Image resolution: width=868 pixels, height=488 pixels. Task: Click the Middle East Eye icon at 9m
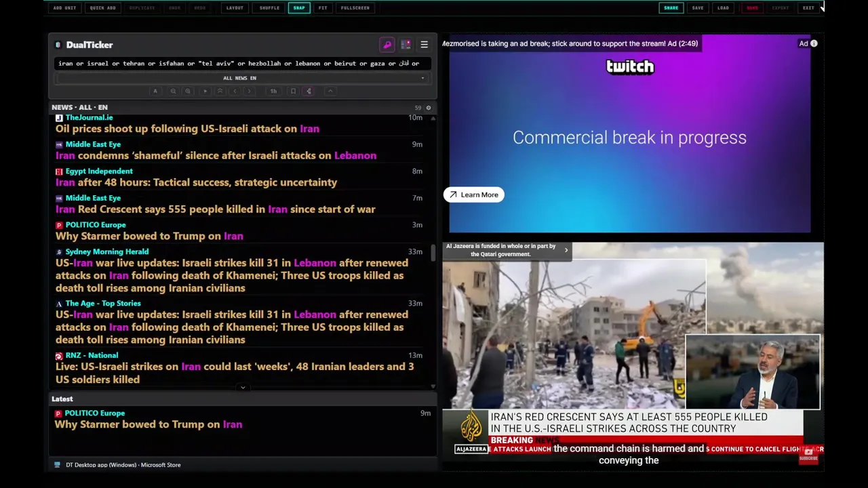click(x=59, y=144)
